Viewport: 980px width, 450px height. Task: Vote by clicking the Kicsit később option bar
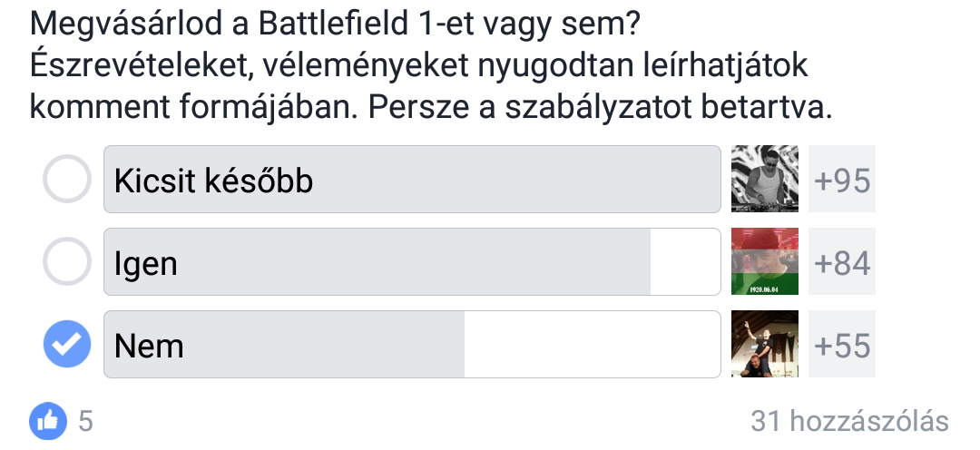[x=412, y=180]
